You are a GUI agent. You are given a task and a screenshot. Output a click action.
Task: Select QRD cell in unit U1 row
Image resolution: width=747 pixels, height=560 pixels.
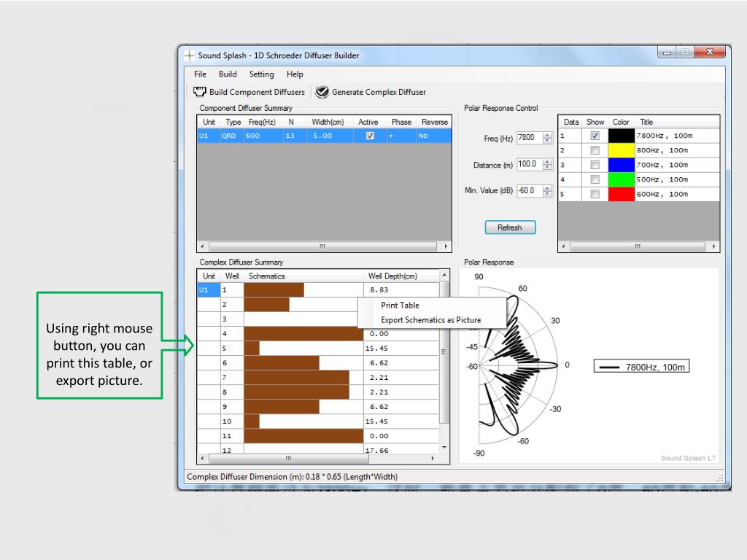(x=232, y=136)
